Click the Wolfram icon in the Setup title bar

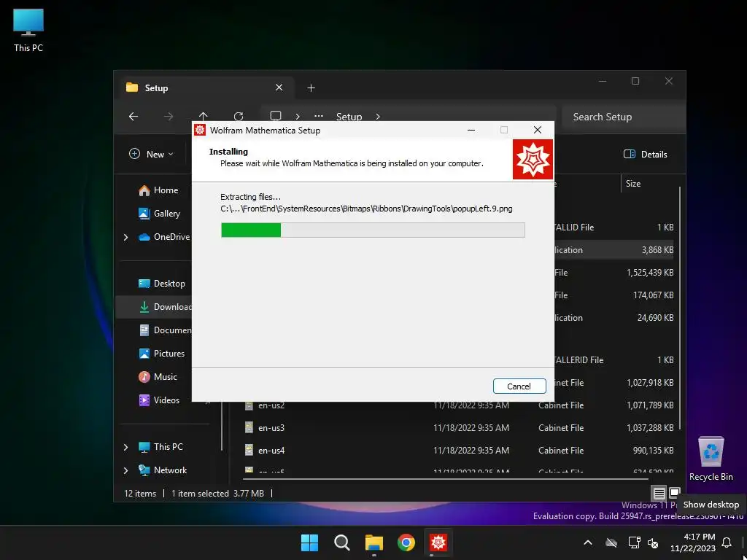tap(200, 130)
